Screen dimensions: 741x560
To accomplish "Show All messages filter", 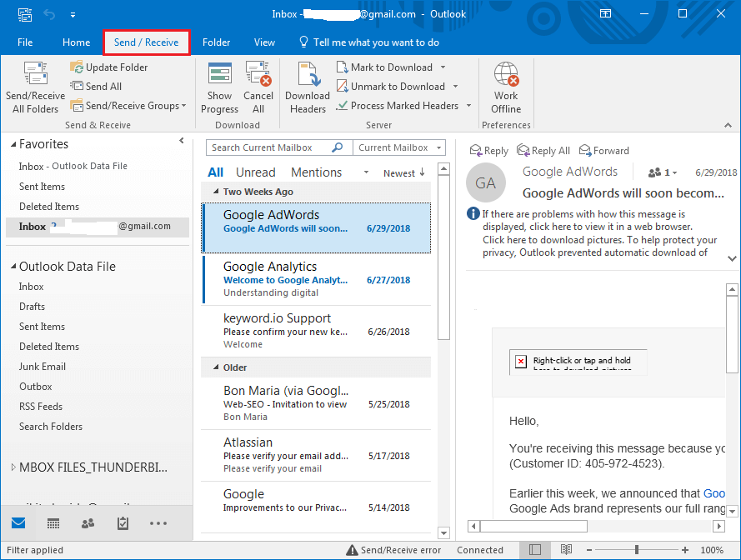I will pos(216,172).
